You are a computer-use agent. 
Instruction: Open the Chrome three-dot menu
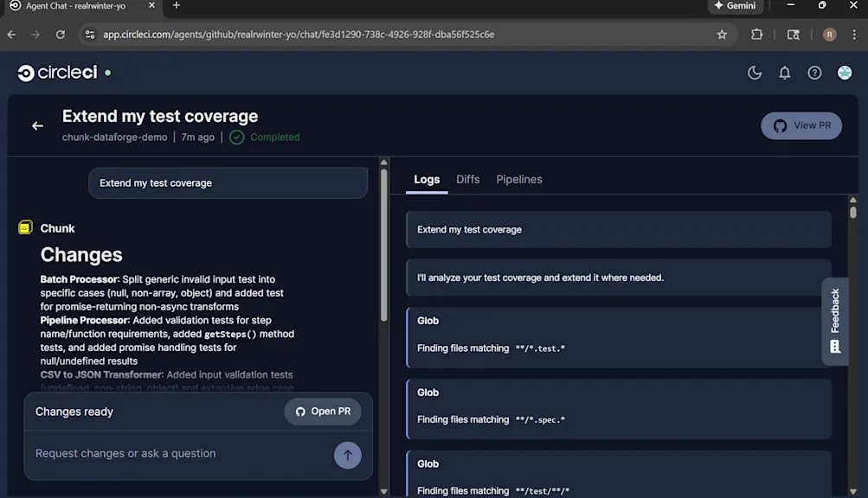coord(854,35)
